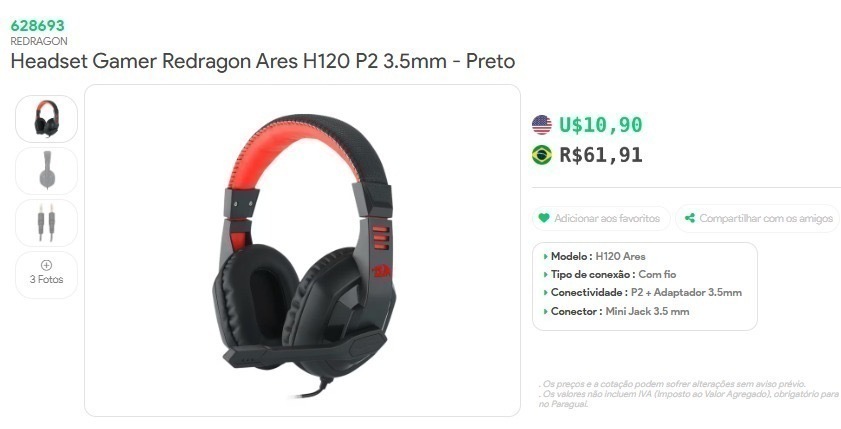Select the gray side-view headset thumbnail
The image size is (841, 429).
(x=47, y=171)
